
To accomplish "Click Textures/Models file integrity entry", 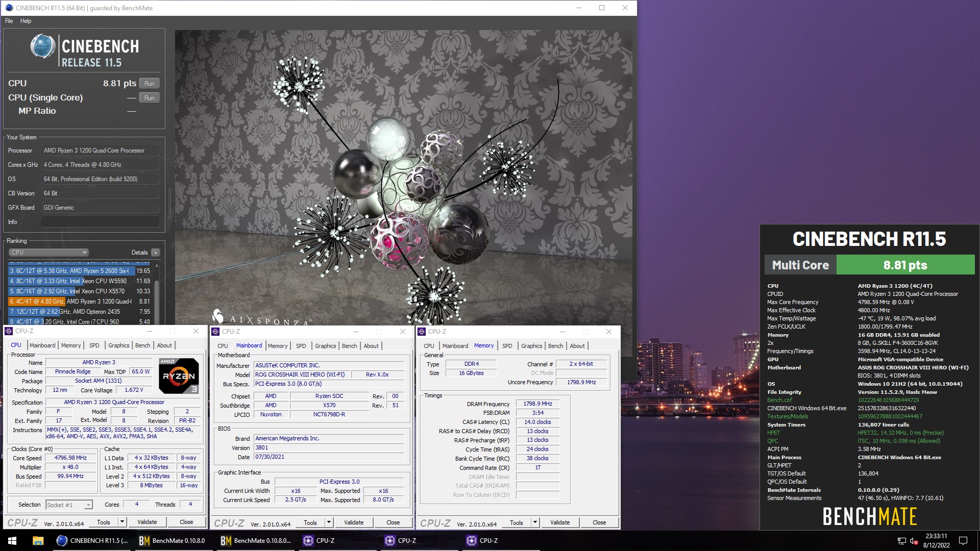I will [788, 417].
